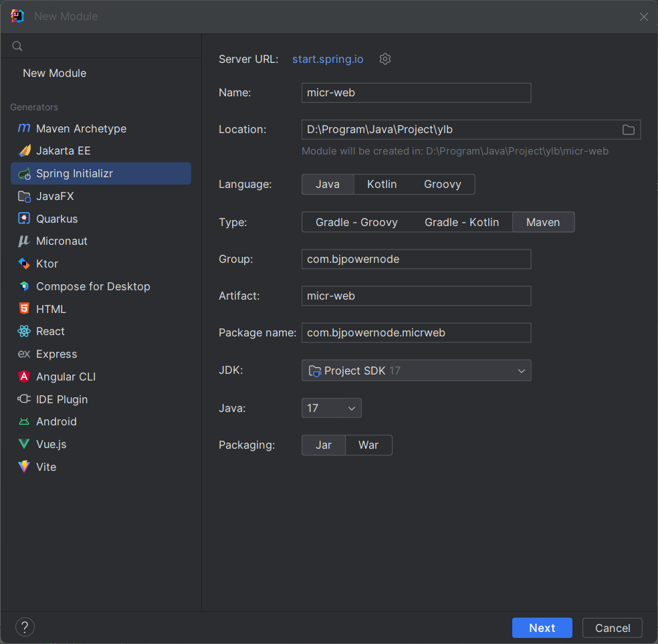Viewport: 658px width, 644px height.
Task: Click the Compose for Desktop icon
Action: [24, 286]
